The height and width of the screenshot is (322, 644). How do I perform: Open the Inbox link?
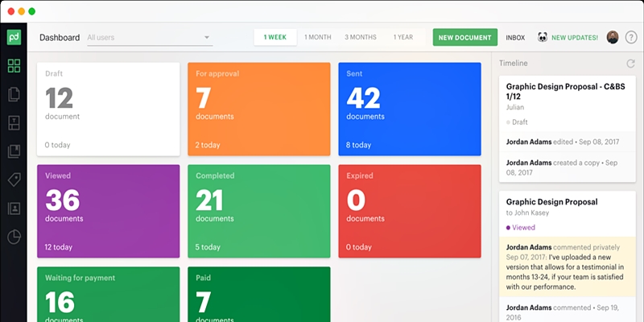[515, 38]
